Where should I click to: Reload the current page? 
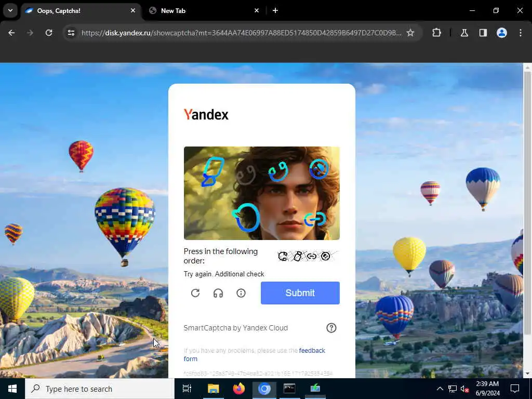[x=49, y=33]
